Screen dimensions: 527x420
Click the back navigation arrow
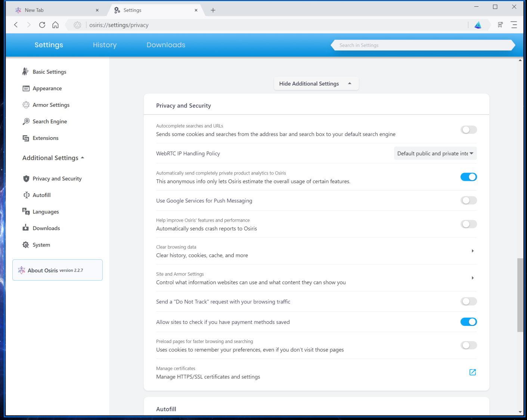(16, 25)
